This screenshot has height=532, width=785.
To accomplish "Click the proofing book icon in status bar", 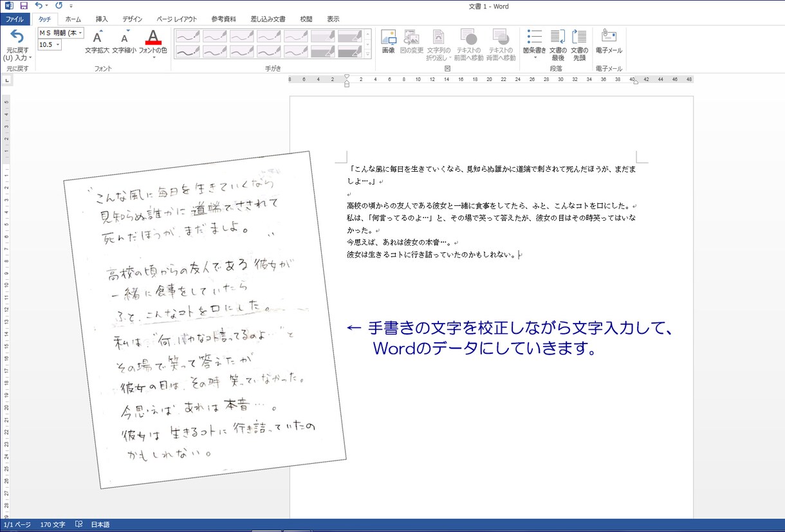I will tap(78, 525).
